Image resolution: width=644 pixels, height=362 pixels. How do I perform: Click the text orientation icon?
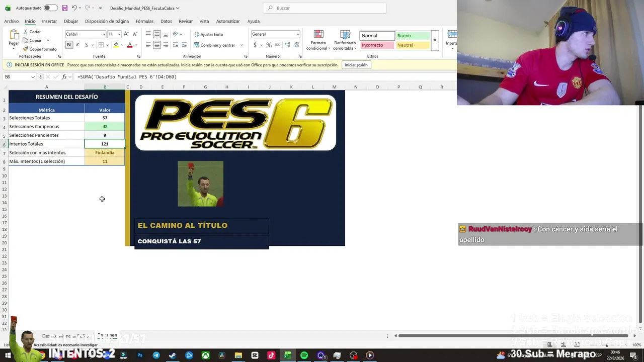[x=176, y=34]
